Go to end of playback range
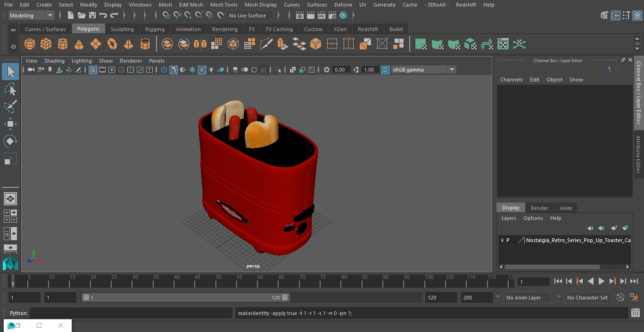The height and width of the screenshot is (332, 644). (x=634, y=281)
